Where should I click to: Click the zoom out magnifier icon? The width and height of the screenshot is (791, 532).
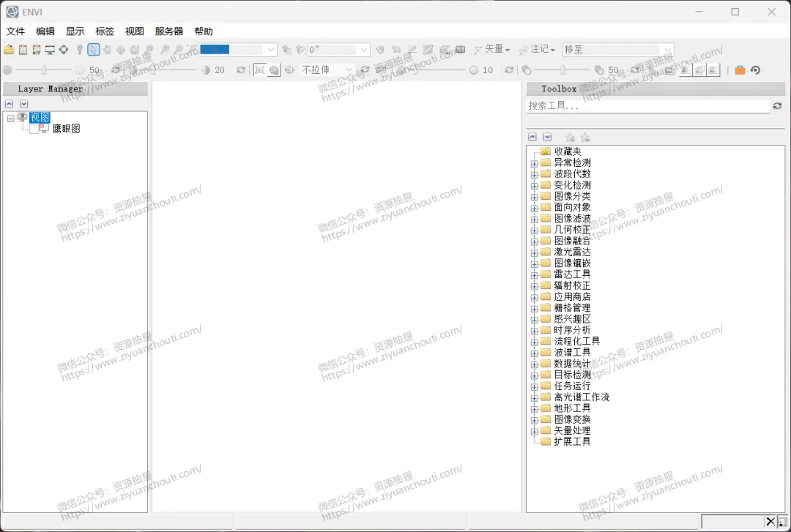coord(179,50)
